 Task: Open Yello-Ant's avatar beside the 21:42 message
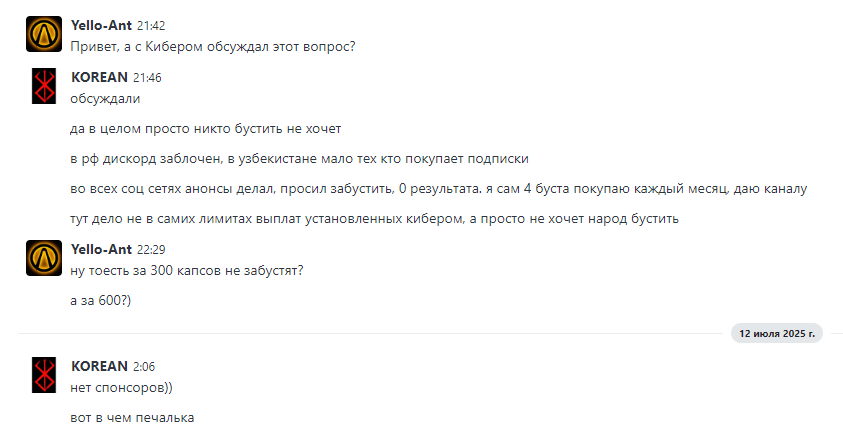tap(44, 34)
